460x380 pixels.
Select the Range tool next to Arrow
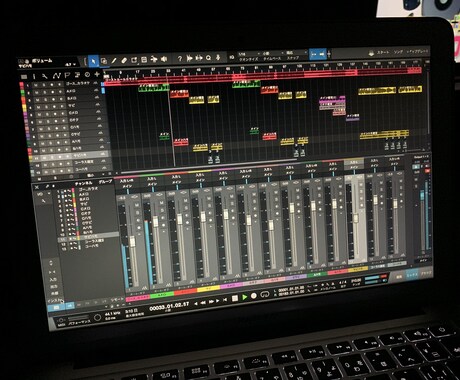104,61
